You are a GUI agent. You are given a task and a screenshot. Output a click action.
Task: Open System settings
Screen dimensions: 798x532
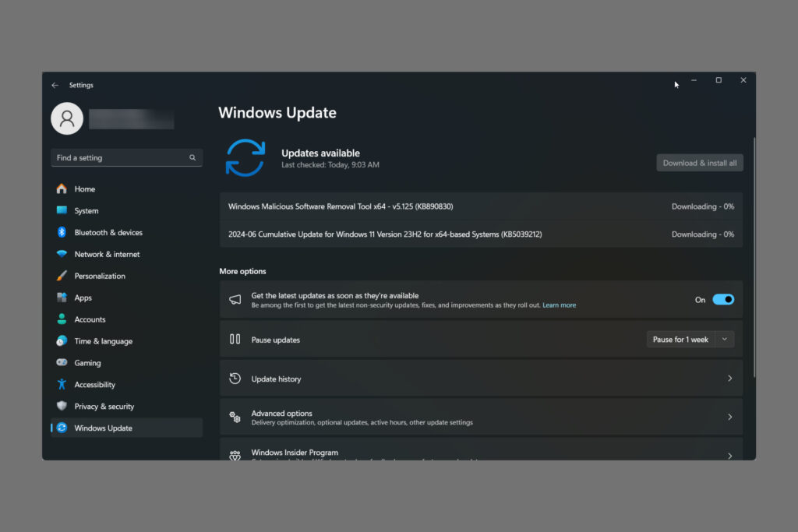[x=127, y=210]
